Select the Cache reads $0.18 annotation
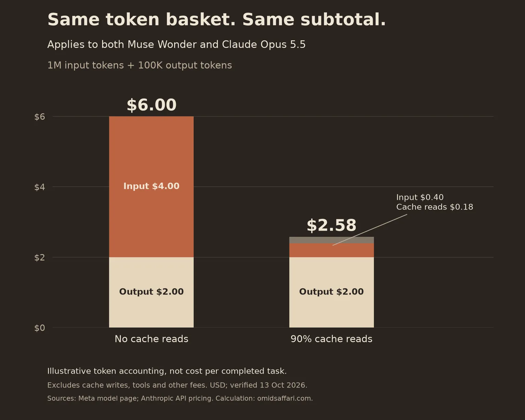The height and width of the screenshot is (420, 525). pyautogui.click(x=434, y=207)
